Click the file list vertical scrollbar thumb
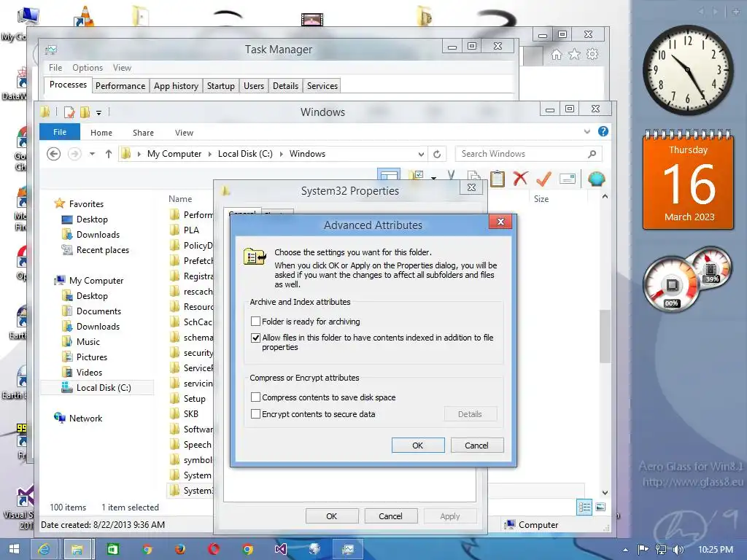 coord(605,336)
